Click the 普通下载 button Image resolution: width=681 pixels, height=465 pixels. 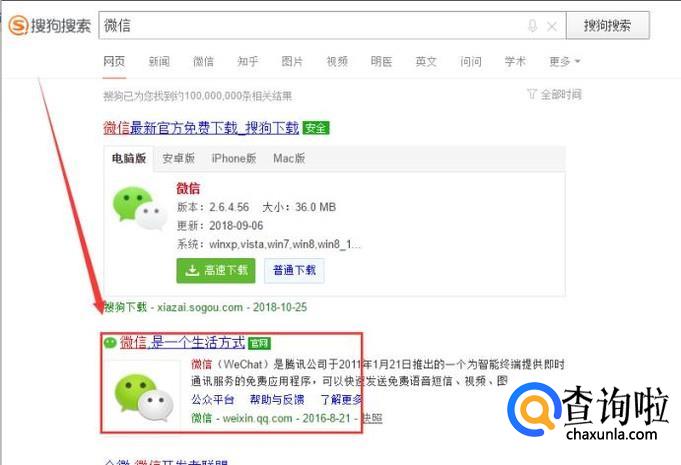click(x=294, y=270)
